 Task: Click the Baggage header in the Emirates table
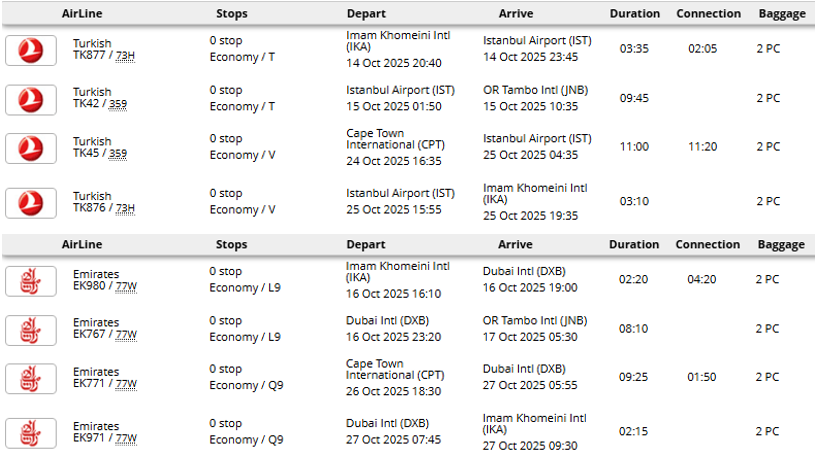[780, 244]
